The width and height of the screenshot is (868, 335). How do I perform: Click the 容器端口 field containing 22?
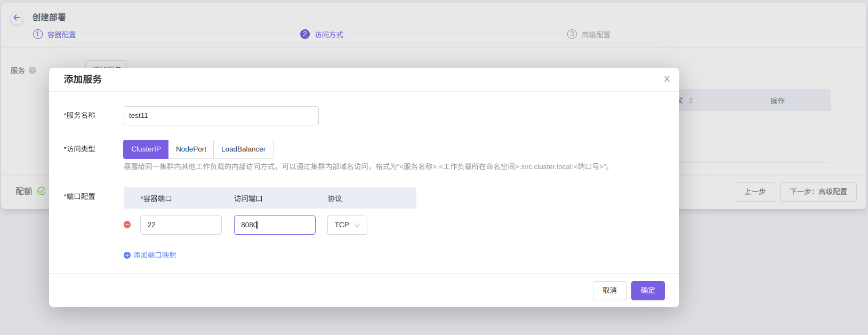(181, 225)
